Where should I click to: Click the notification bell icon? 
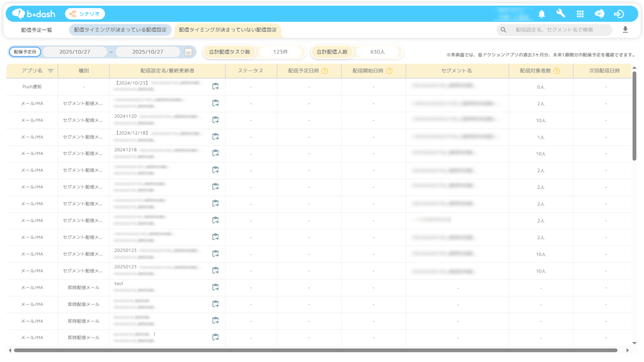pyautogui.click(x=542, y=14)
